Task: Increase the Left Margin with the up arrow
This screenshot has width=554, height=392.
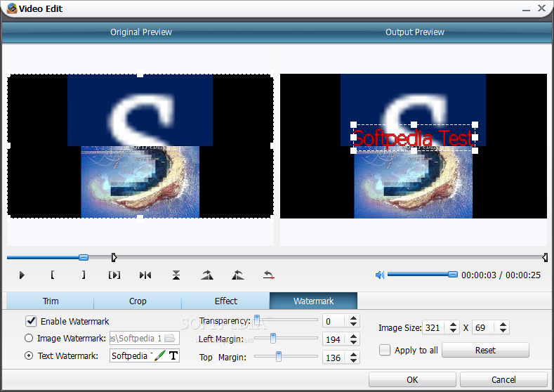Action: (353, 337)
